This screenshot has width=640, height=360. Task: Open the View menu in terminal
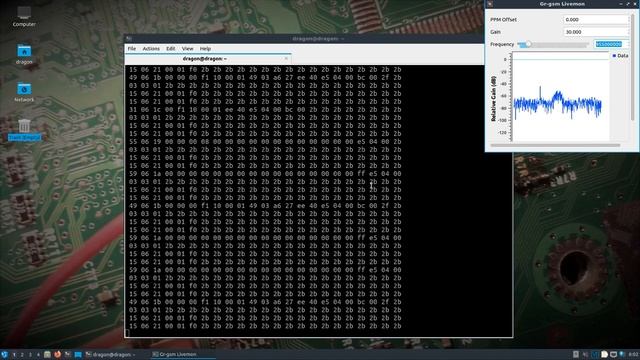click(187, 49)
